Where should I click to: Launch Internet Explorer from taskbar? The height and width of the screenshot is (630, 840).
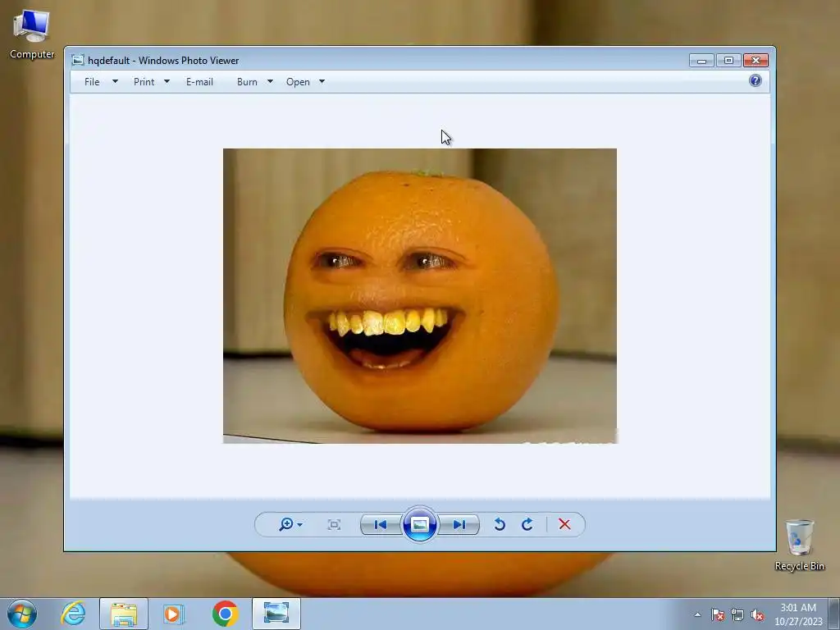73,614
